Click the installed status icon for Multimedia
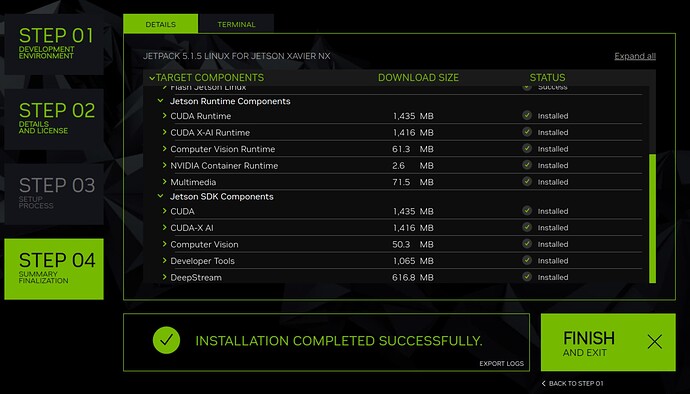690x394 pixels. pyautogui.click(x=527, y=181)
